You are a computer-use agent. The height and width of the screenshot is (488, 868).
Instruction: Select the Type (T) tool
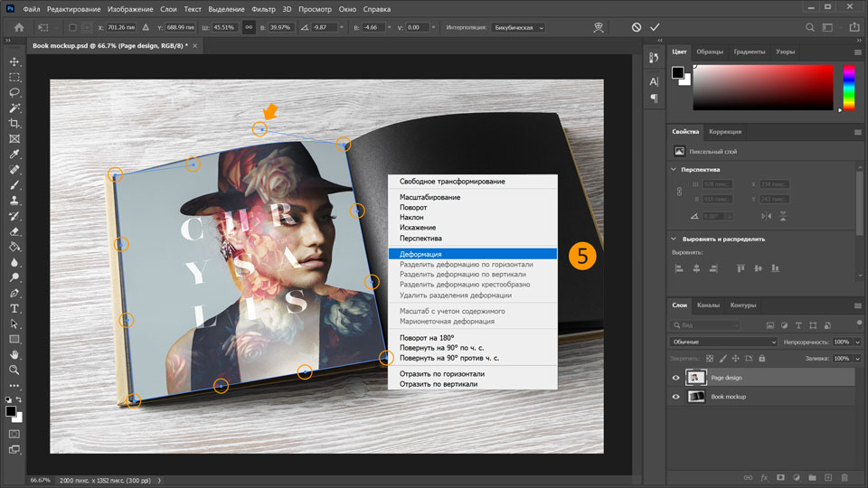pyautogui.click(x=14, y=308)
